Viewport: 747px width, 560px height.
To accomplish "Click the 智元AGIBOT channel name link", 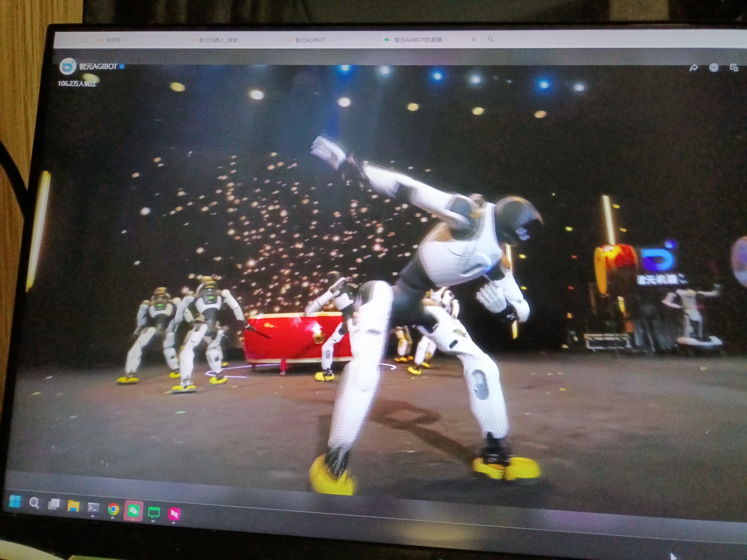I will [x=98, y=66].
